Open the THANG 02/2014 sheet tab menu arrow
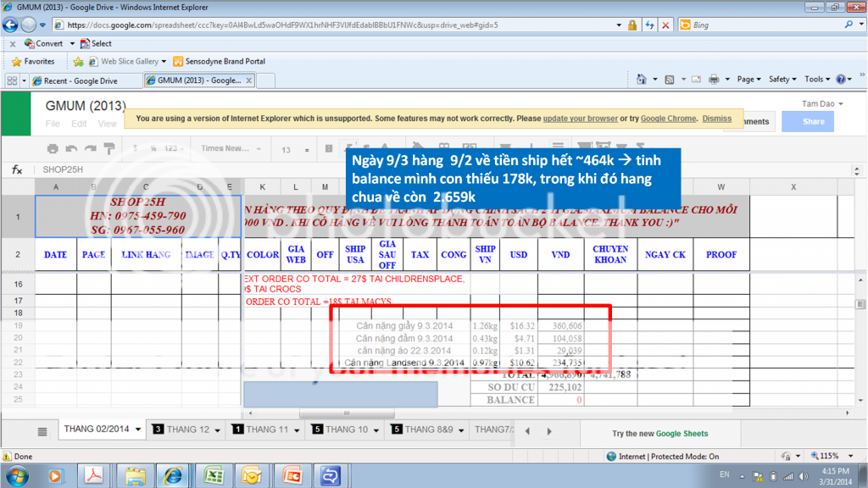The height and width of the screenshot is (488, 868). click(138, 430)
